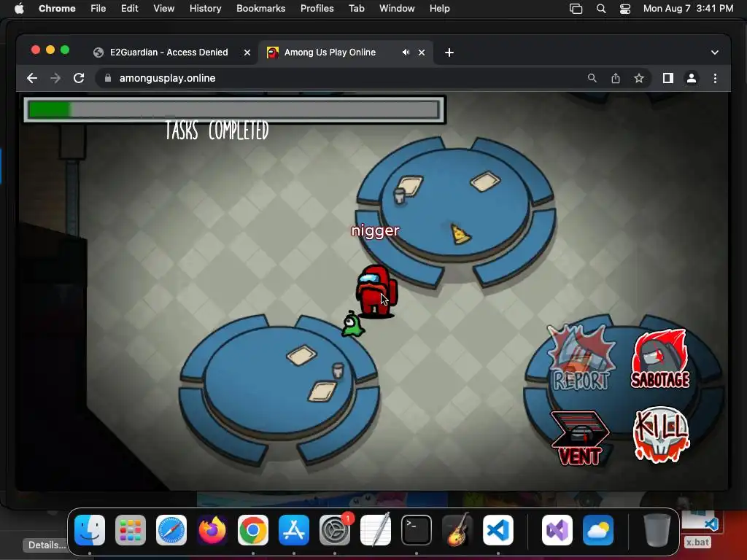
Task: Click the Tasks Completed progress bar
Action: [234, 109]
